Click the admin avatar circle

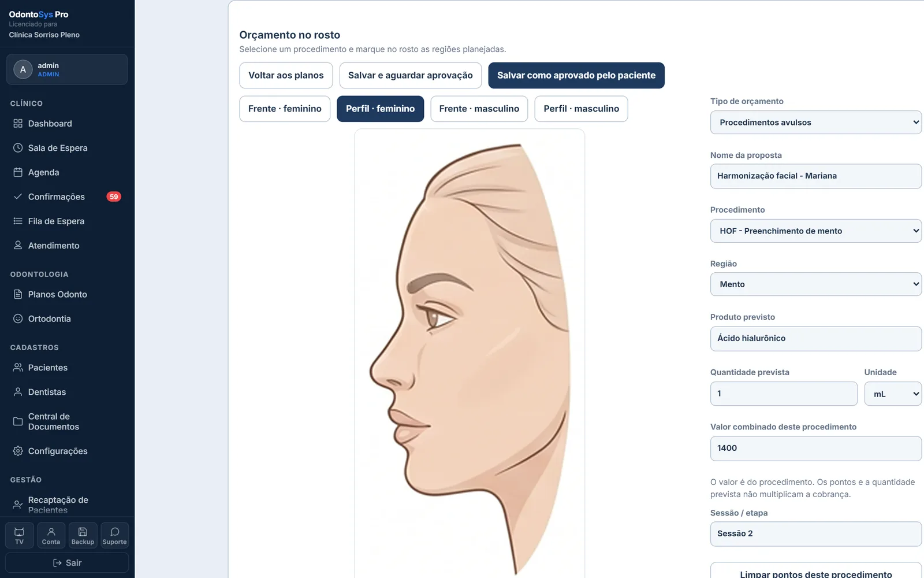23,69
